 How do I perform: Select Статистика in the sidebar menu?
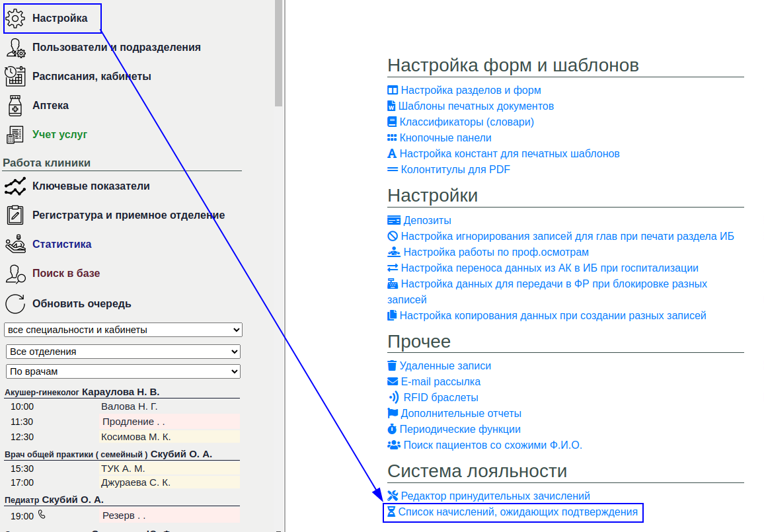point(61,245)
